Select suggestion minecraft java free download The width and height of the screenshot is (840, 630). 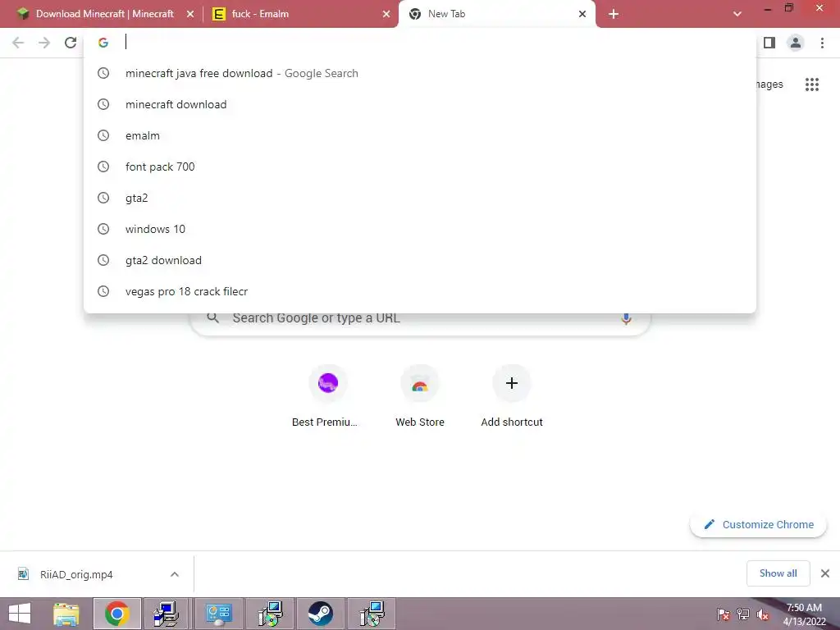tap(419, 73)
